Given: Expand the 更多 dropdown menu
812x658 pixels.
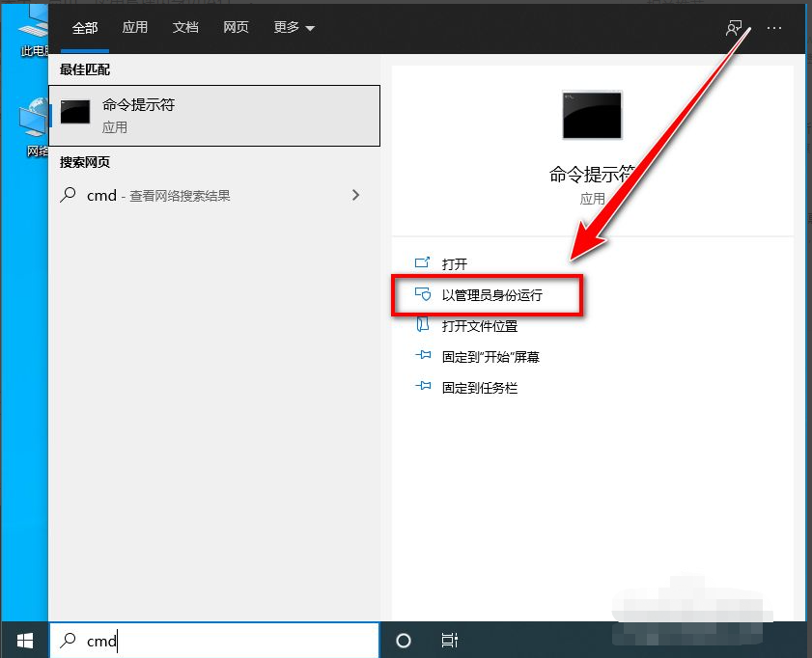Looking at the screenshot, I should pyautogui.click(x=293, y=28).
